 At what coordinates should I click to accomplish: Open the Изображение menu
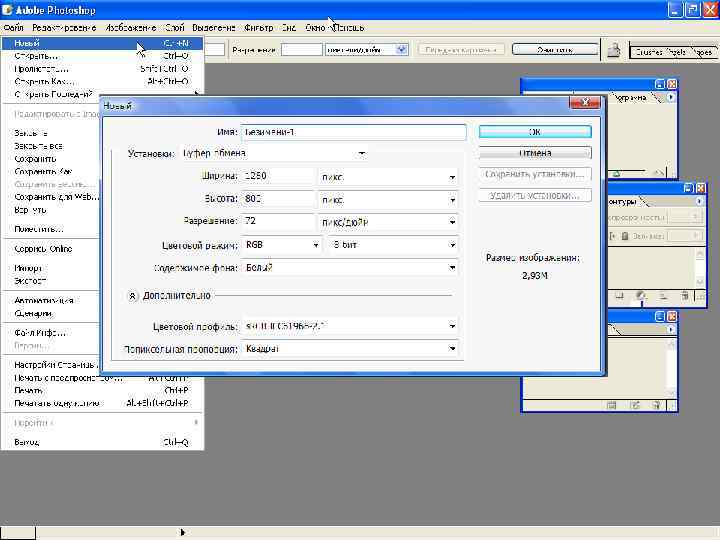131,28
